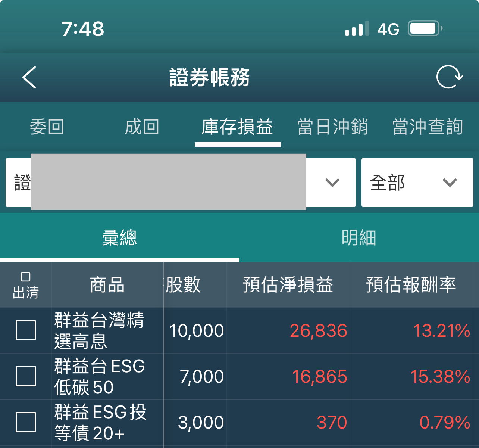
Task: Check the box for 群益台灣精選高息
Action: pos(26,330)
